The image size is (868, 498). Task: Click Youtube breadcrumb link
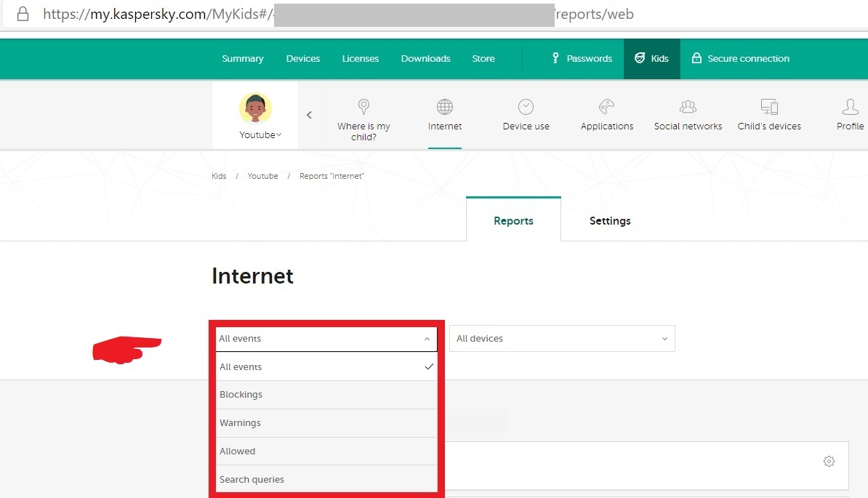click(x=262, y=176)
